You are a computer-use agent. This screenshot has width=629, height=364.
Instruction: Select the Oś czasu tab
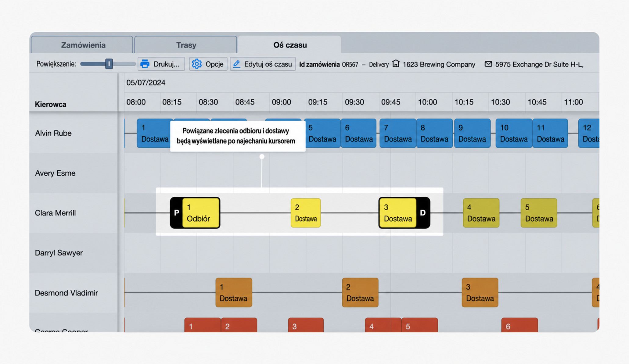coord(289,45)
